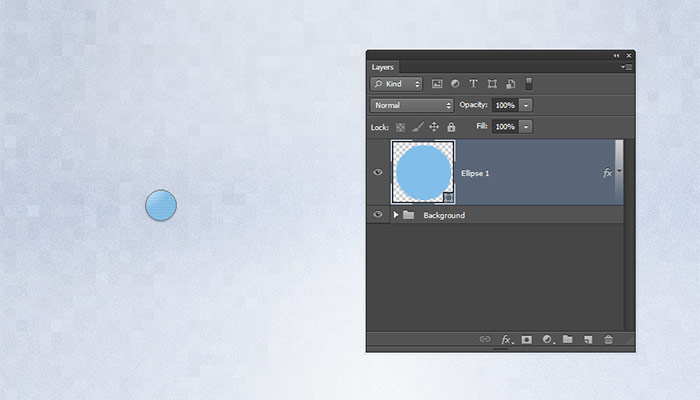700x400 pixels.
Task: Hide the Background group
Action: (378, 215)
